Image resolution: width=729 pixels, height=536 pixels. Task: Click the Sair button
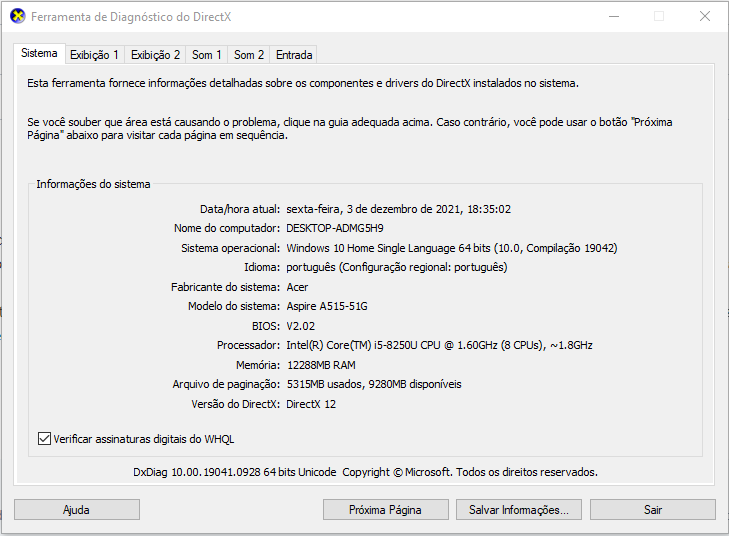652,510
